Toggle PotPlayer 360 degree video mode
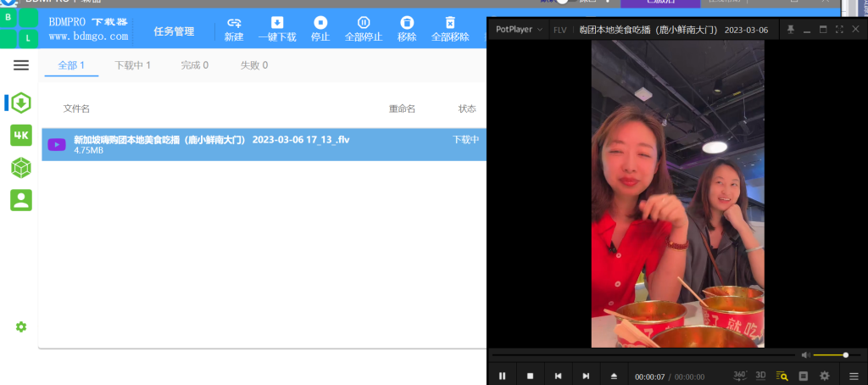 coord(739,376)
